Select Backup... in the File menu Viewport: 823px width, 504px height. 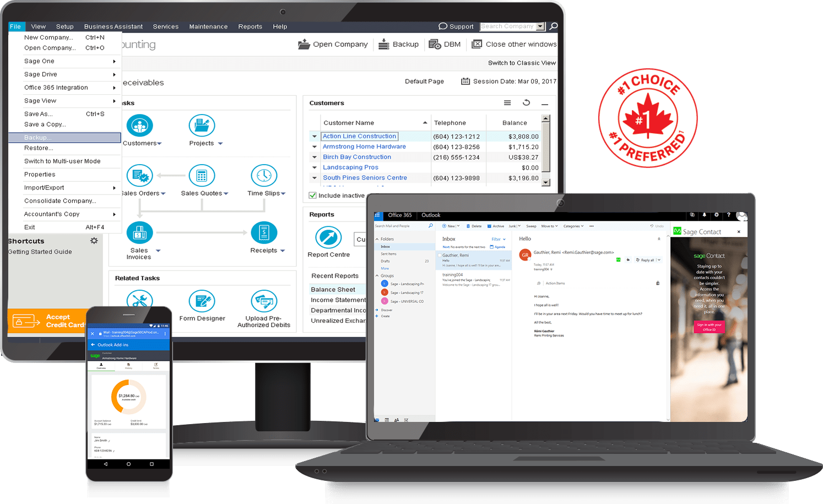(x=65, y=138)
